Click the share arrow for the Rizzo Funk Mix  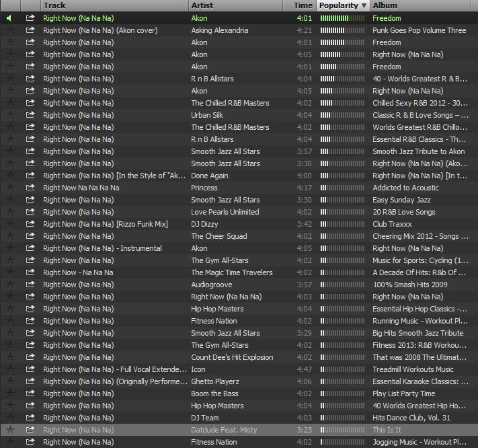click(30, 224)
